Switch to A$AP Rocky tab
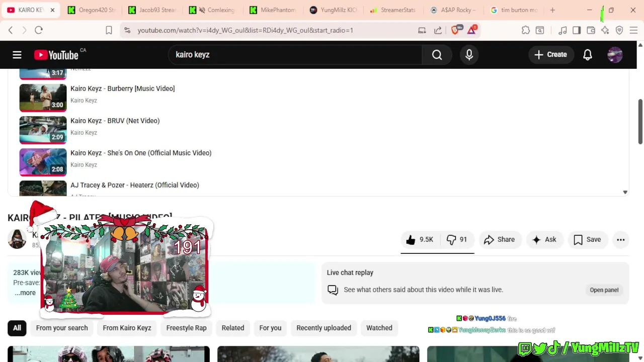Screen dimensions: 644x362 click(453, 10)
